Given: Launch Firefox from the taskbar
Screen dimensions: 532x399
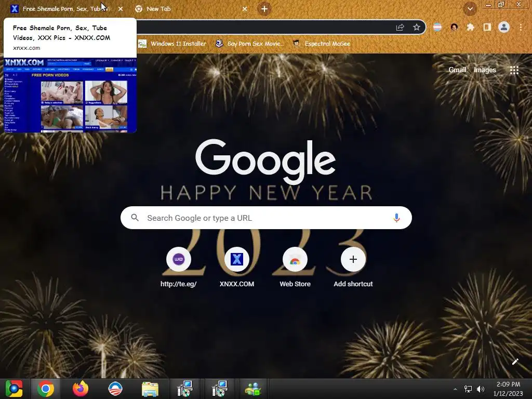Looking at the screenshot, I should (81, 389).
